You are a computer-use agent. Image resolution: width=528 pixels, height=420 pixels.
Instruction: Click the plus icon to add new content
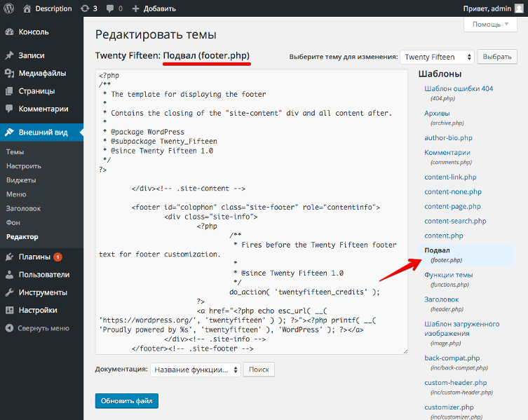137,8
